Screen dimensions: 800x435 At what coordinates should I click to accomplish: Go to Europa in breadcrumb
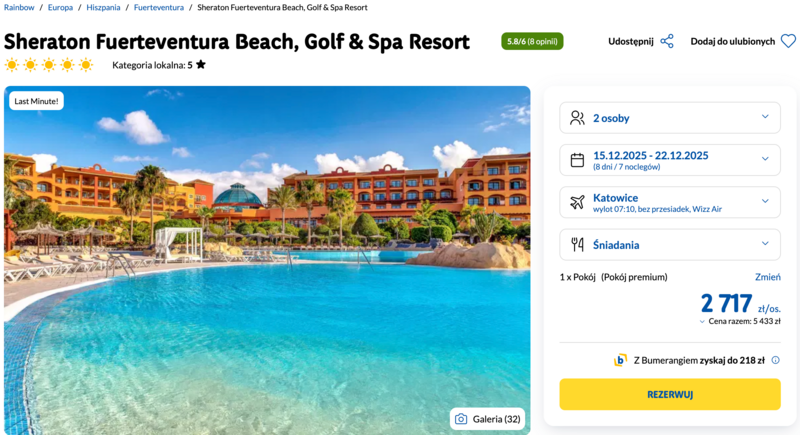click(x=60, y=7)
